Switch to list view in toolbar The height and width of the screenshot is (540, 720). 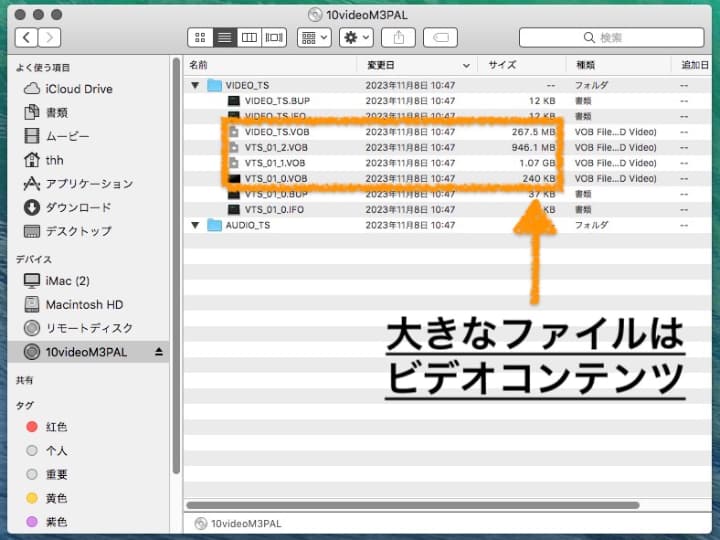pos(225,38)
